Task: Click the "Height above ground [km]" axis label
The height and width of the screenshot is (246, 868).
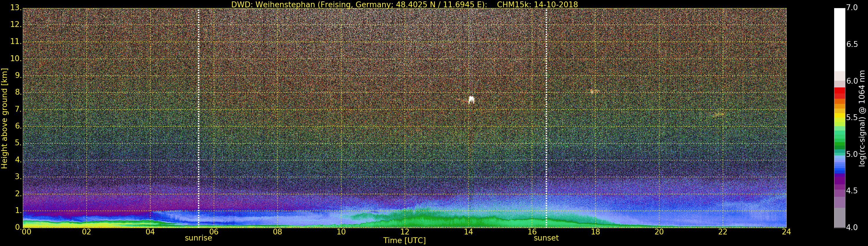Action: click(x=4, y=118)
